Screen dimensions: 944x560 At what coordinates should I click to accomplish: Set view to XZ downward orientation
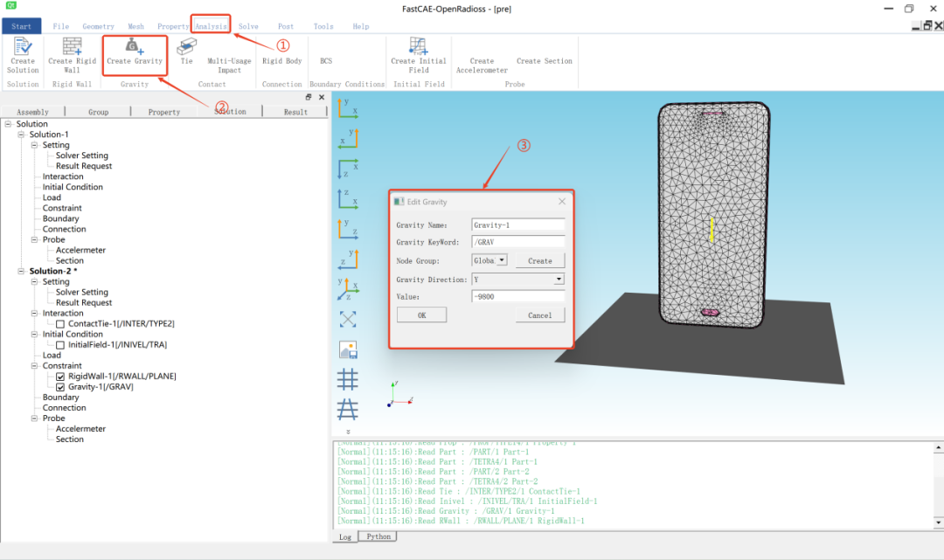[347, 169]
